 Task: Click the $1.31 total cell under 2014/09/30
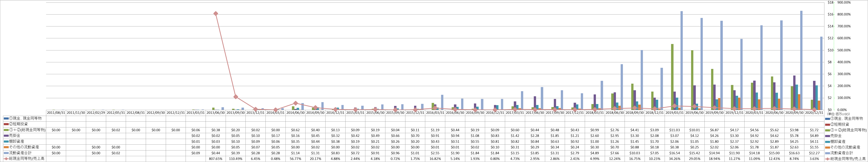click(315, 153)
